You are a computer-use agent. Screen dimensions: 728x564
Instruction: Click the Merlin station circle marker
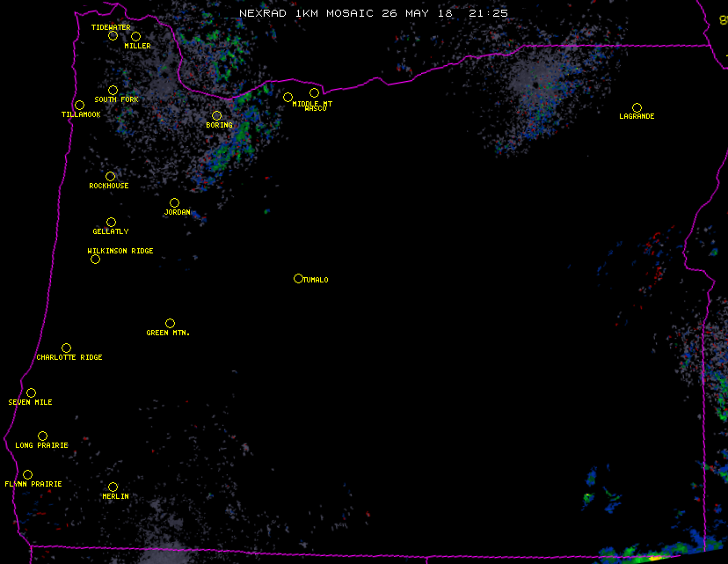pyautogui.click(x=113, y=487)
